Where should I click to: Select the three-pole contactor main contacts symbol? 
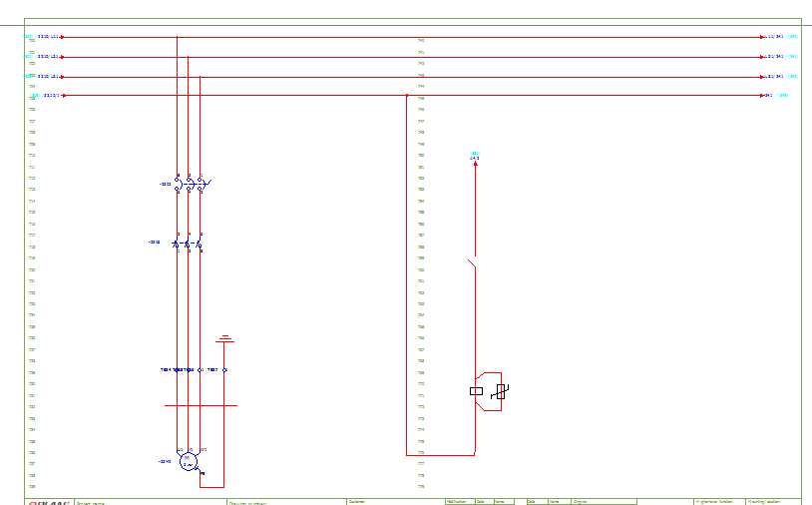click(187, 244)
